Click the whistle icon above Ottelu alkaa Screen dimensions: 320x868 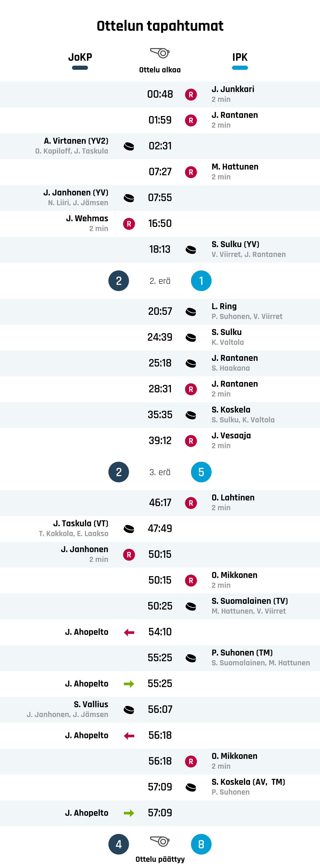pos(160,53)
